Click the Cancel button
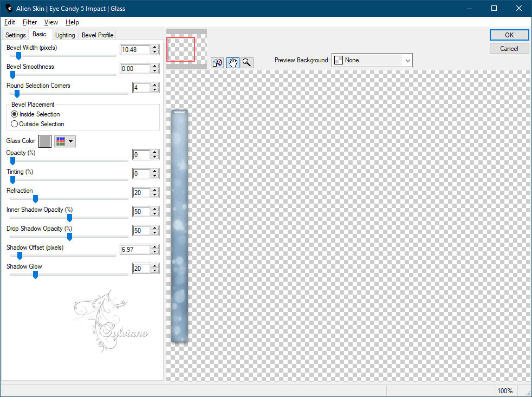 (x=509, y=49)
